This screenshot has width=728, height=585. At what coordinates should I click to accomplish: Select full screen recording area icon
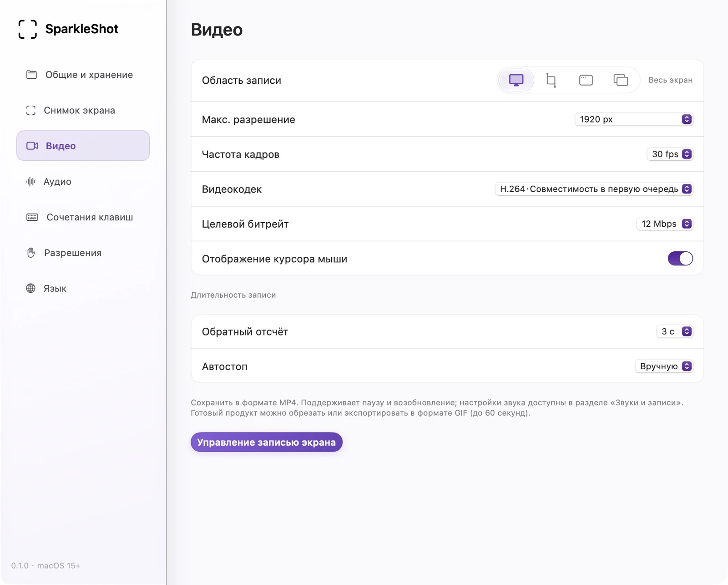click(x=516, y=80)
